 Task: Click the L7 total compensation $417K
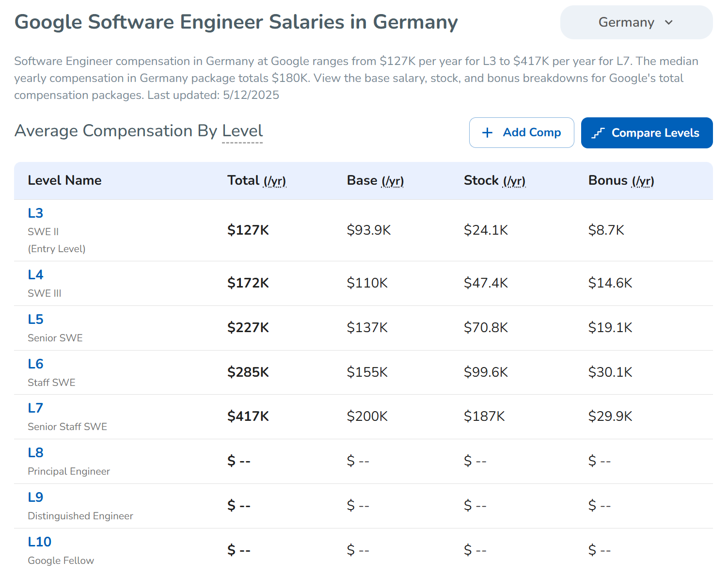pos(248,416)
